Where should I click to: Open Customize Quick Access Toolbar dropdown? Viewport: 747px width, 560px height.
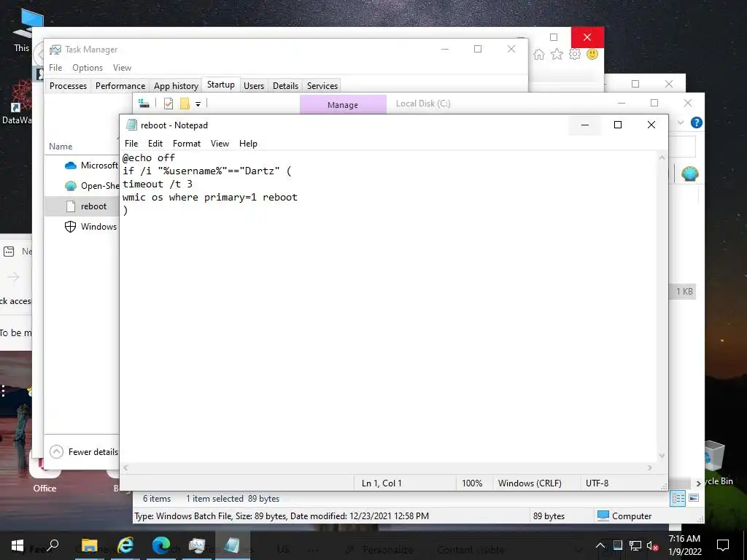[198, 104]
